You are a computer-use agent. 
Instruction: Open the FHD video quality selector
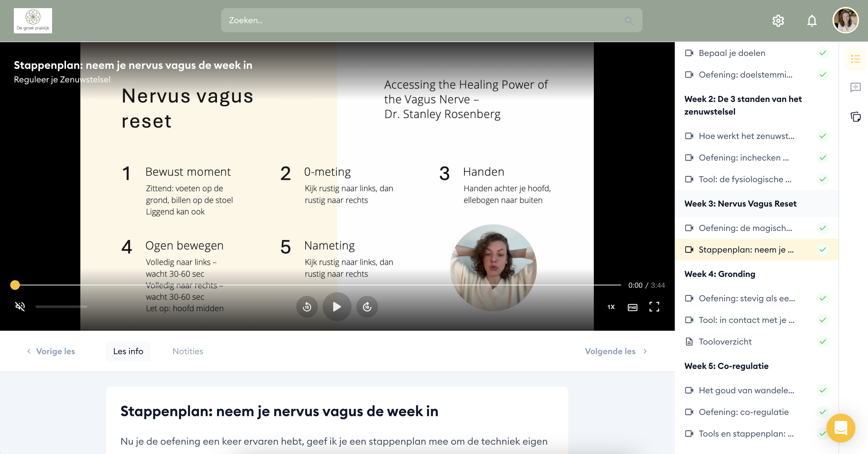632,307
